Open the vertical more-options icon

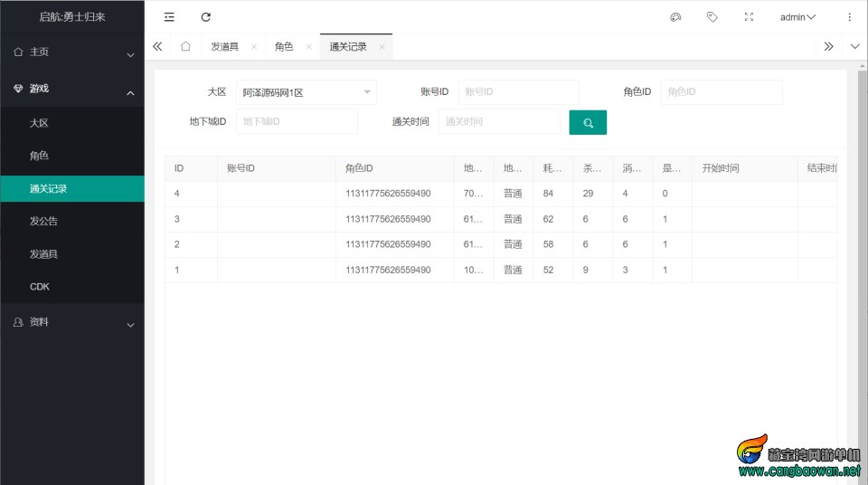pos(849,17)
